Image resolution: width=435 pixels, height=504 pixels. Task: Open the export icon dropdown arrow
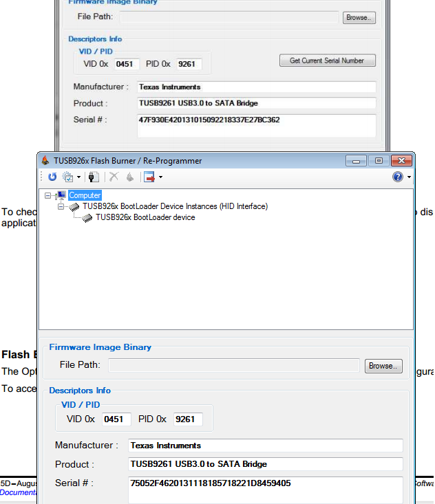coord(160,177)
